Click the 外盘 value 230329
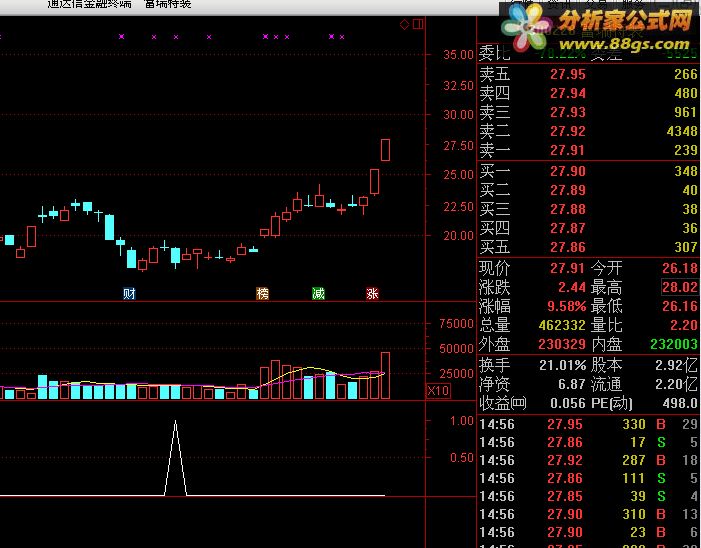701x548 pixels. point(562,344)
